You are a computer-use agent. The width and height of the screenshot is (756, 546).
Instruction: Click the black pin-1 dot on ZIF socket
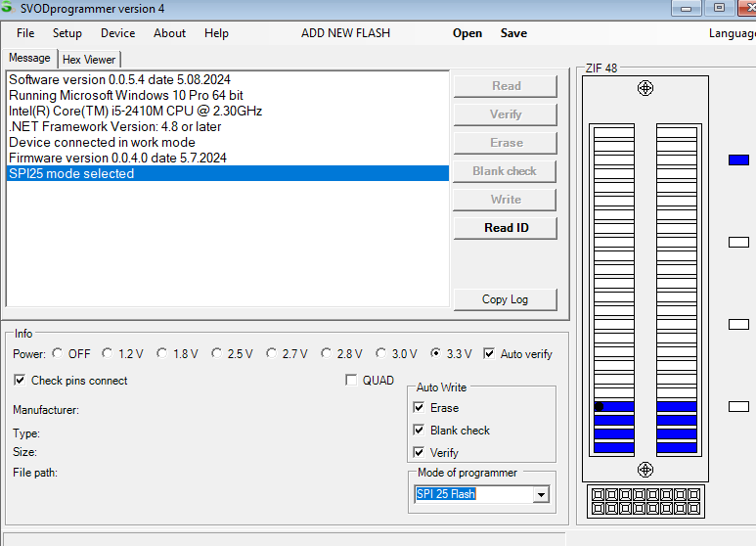coord(599,407)
